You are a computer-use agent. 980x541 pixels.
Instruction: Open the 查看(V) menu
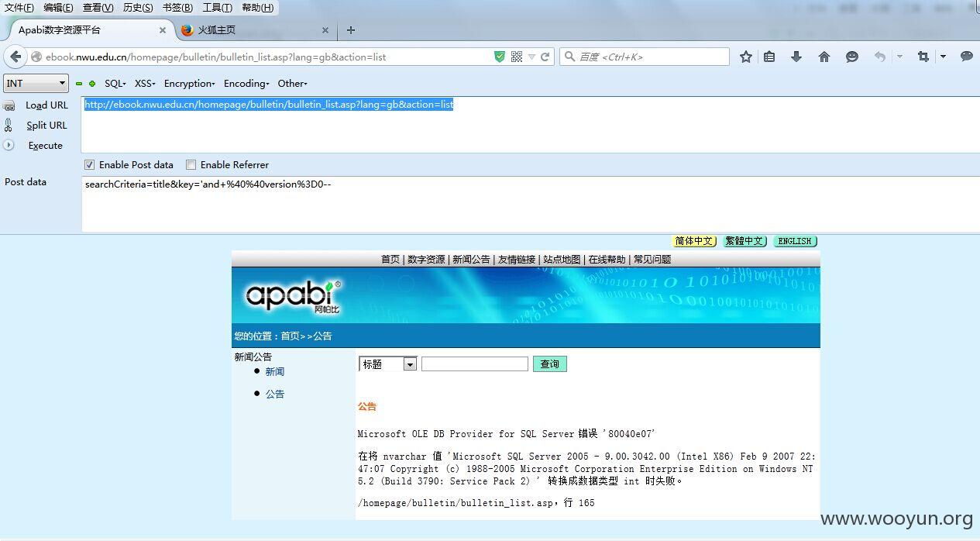pyautogui.click(x=98, y=8)
